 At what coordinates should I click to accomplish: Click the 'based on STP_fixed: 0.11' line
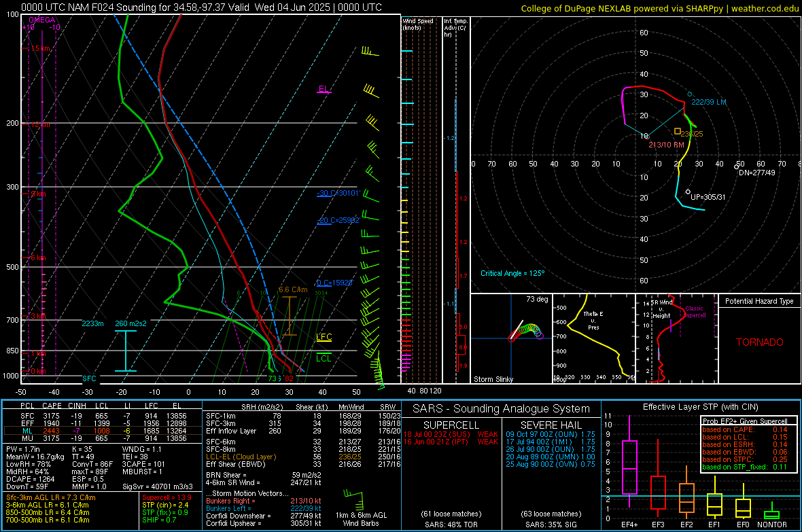745,467
